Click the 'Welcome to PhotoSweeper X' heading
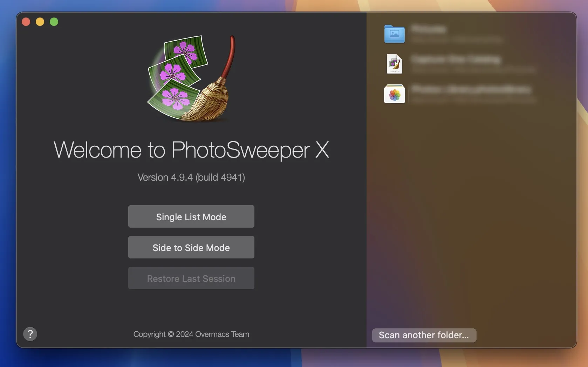 [x=191, y=150]
